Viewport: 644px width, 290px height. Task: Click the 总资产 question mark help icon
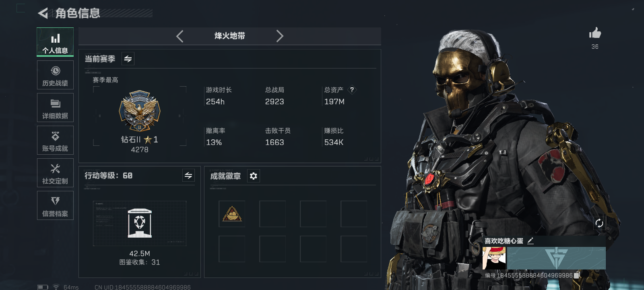point(352,90)
